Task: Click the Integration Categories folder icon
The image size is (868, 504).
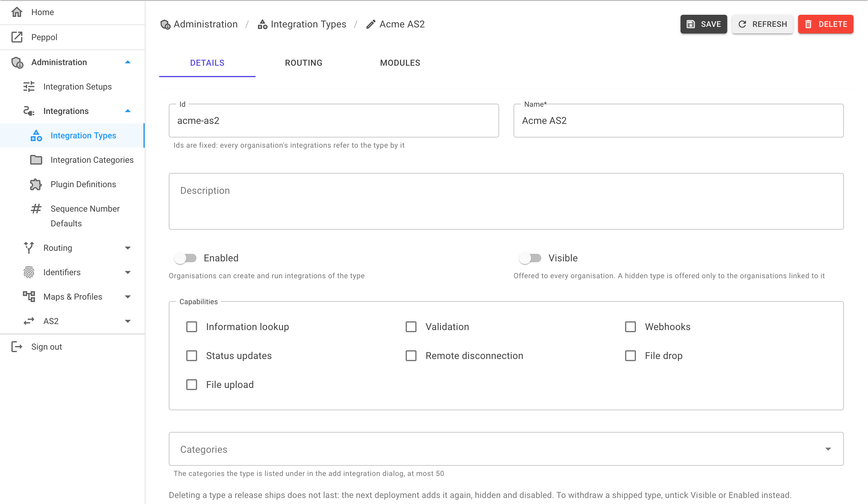Action: pos(36,160)
